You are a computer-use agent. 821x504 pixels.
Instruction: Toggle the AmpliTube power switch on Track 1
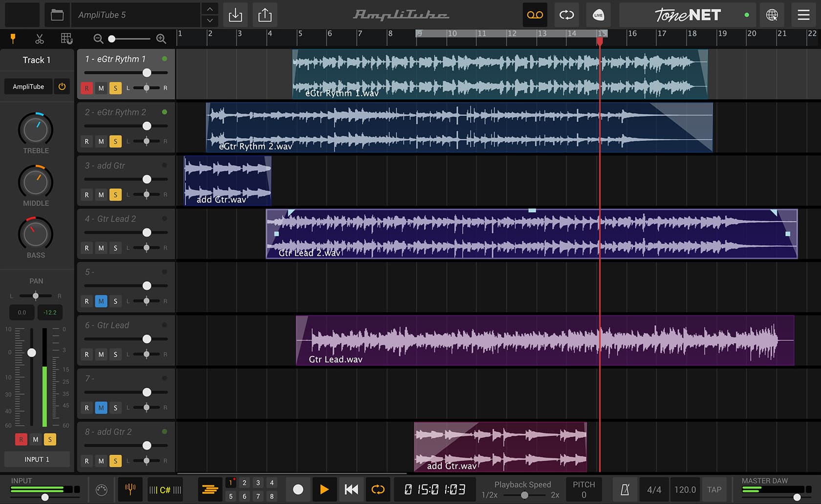click(x=62, y=86)
